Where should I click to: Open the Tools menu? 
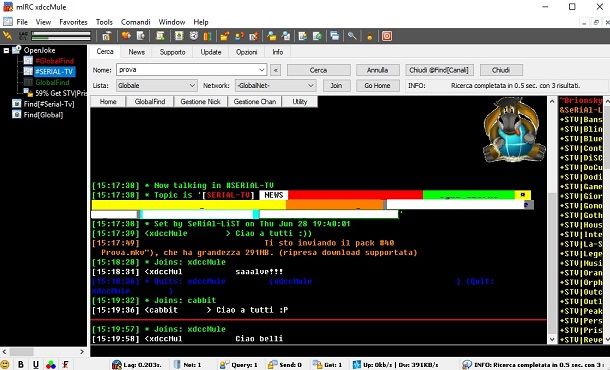(x=104, y=22)
